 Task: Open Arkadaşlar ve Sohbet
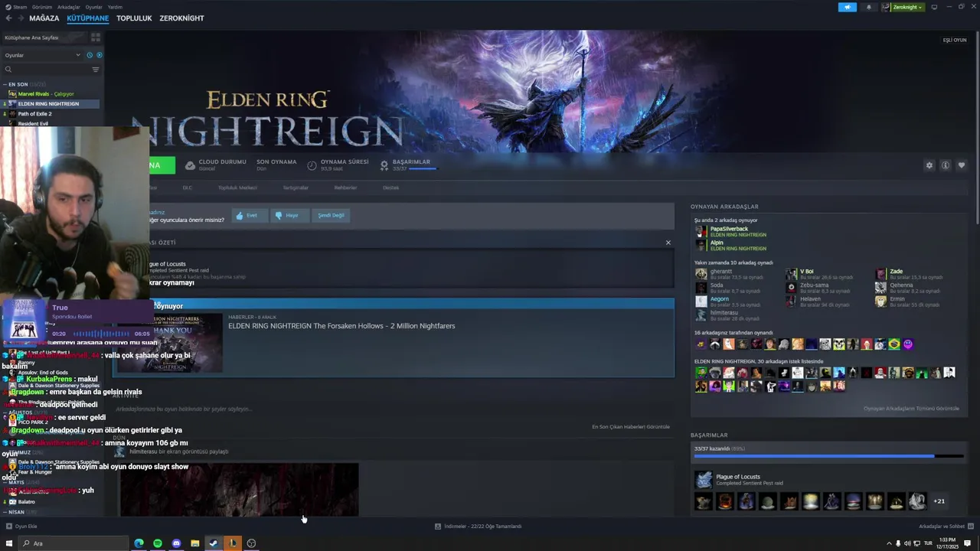pos(946,527)
